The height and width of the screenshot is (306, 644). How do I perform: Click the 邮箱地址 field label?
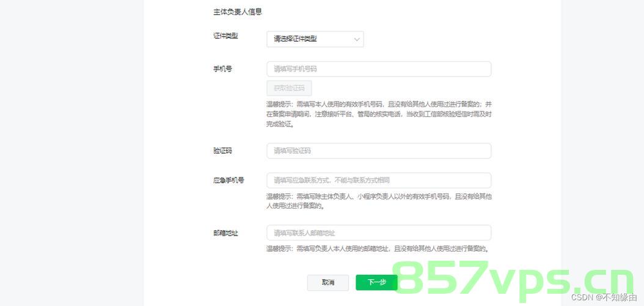pyautogui.click(x=225, y=233)
